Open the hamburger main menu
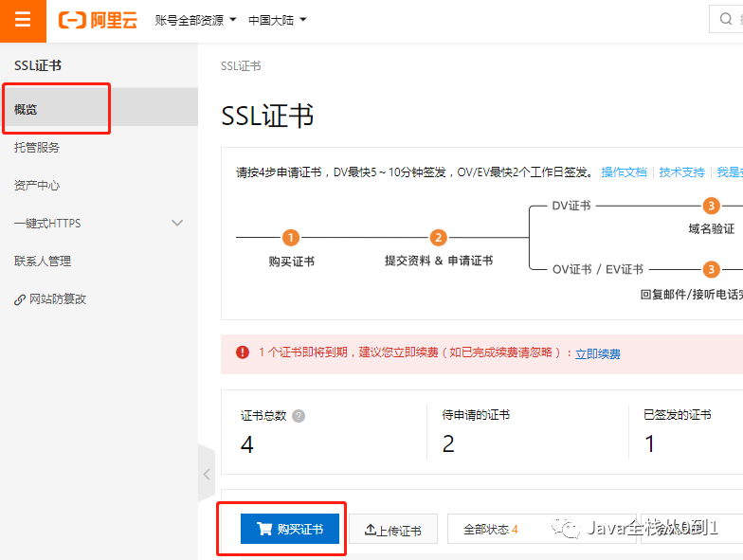 click(23, 20)
